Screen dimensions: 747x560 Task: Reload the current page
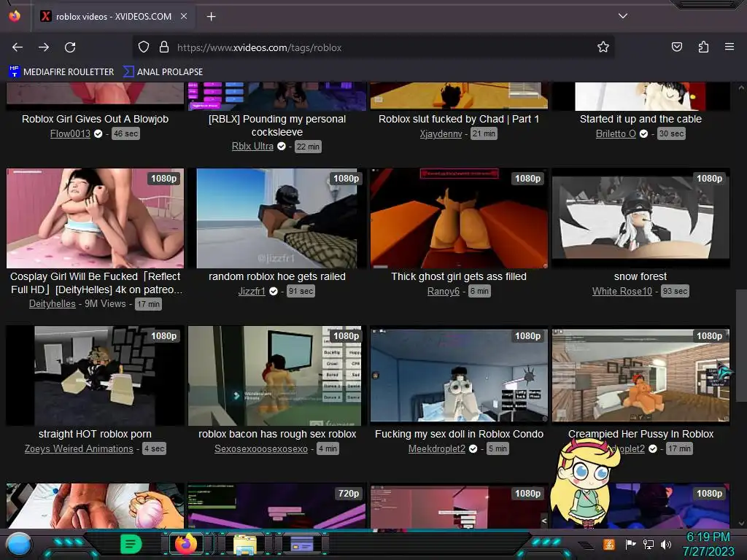(70, 47)
